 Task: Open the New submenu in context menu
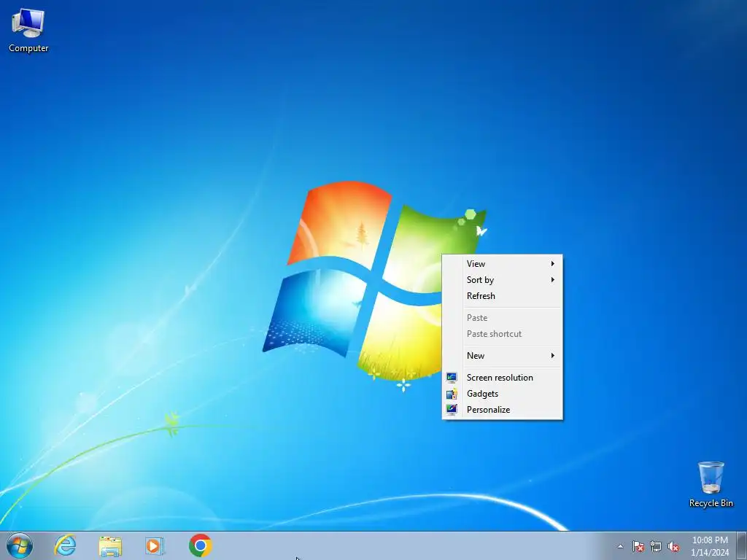pos(502,356)
